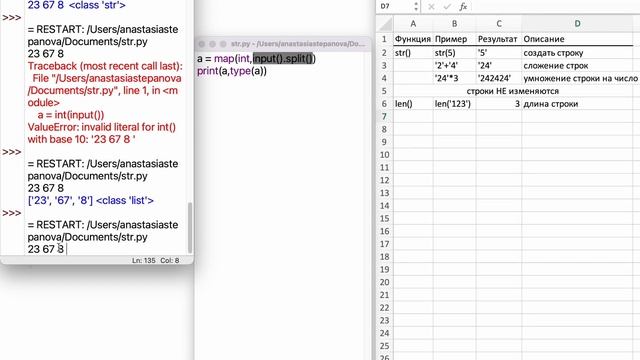
Task: Click 'Ln: 135' in shell status bar
Action: tap(144, 260)
